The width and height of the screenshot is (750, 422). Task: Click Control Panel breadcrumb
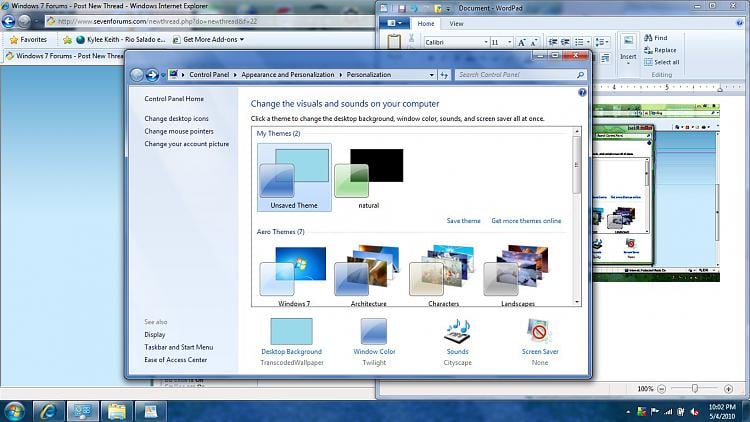(209, 75)
